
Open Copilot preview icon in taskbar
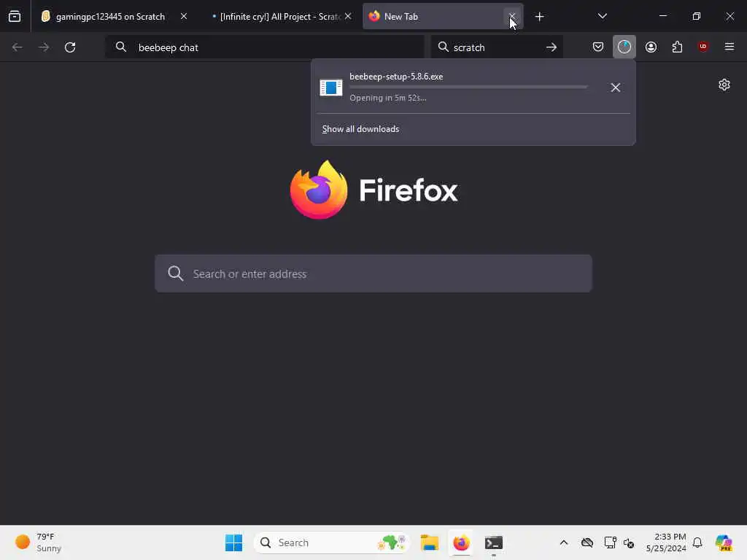724,542
